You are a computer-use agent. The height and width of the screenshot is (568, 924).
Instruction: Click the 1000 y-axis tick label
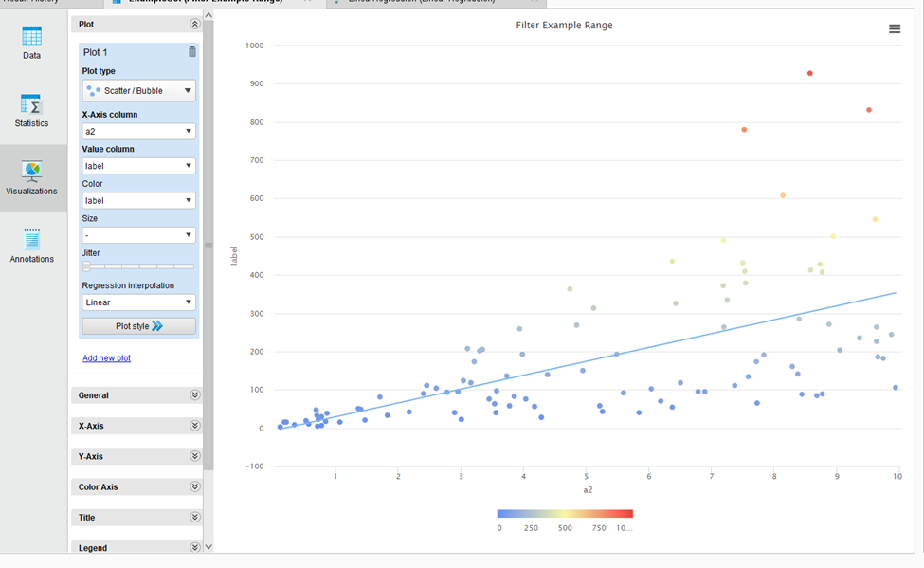tap(255, 46)
